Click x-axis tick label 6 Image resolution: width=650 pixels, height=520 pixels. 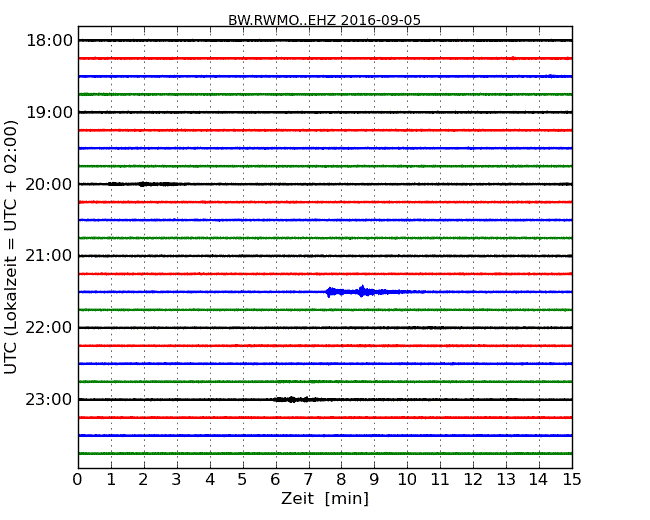click(275, 479)
